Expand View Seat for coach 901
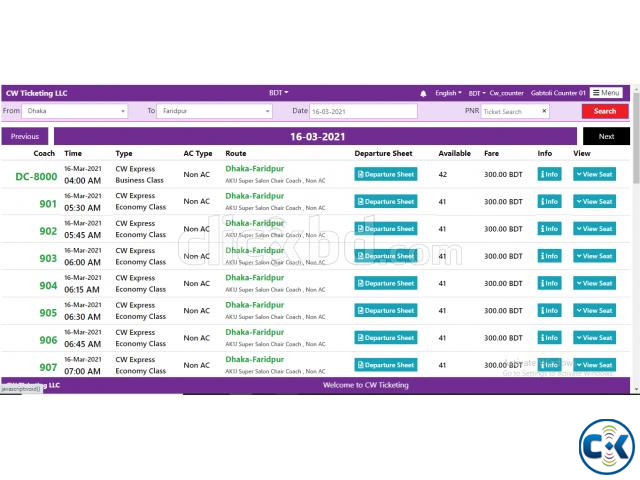This screenshot has width=640, height=480. [x=595, y=202]
